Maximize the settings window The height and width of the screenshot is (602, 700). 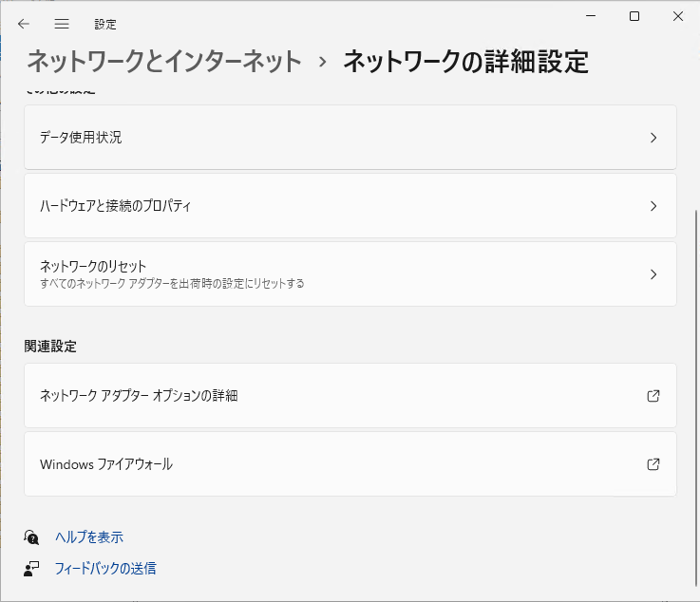[x=634, y=16]
